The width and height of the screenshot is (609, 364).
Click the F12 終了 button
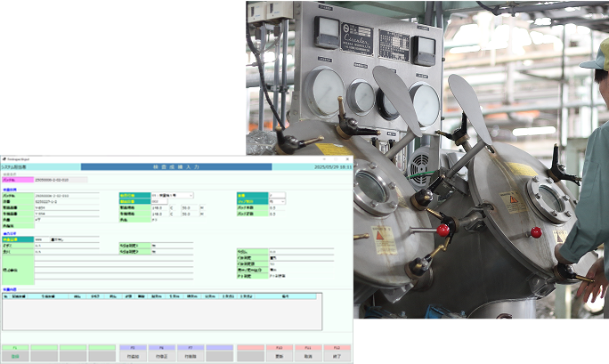pos(337,353)
